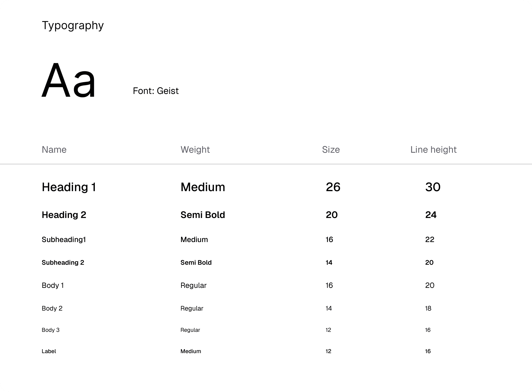Image resolution: width=532 pixels, height=392 pixels.
Task: Click the "Subheading1" style name
Action: [64, 240]
